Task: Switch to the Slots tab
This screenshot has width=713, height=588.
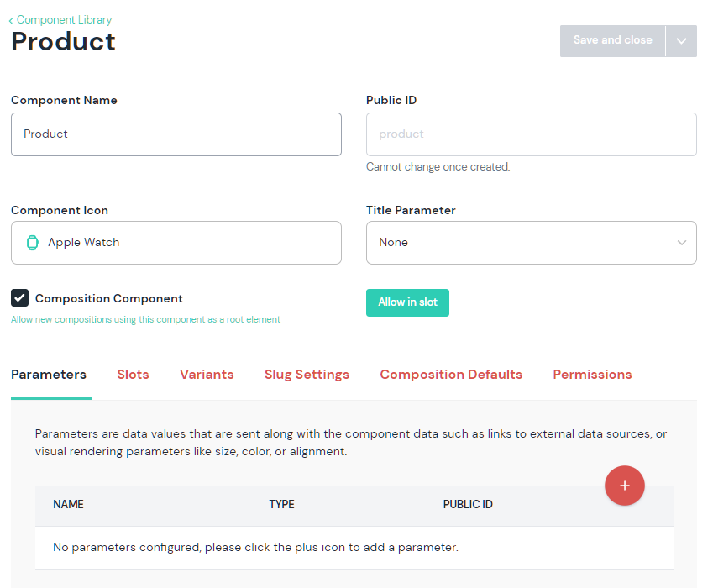Action: tap(133, 375)
